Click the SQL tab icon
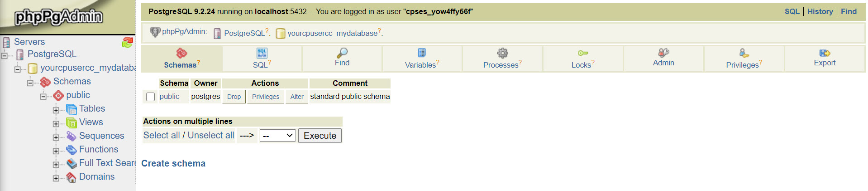 pos(262,53)
